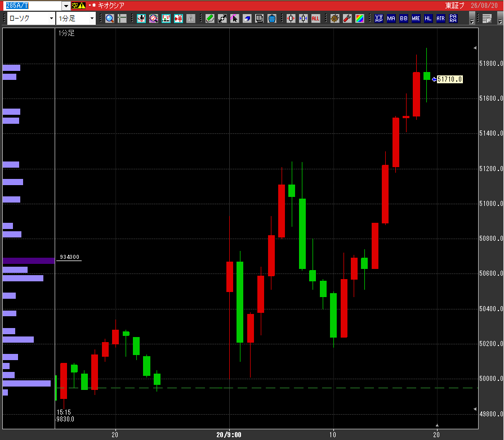Click the bottom time axis up arrow
504x440 pixels.
pos(437,425)
